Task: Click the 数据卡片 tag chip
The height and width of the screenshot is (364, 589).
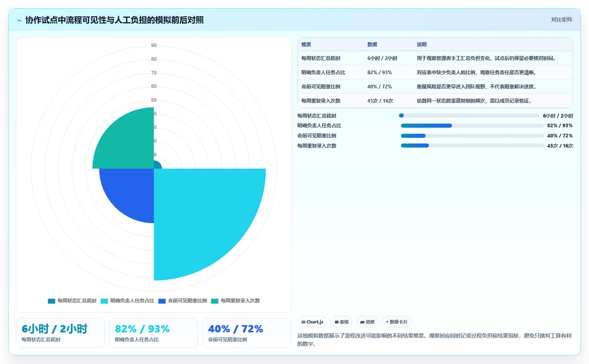Action: tap(396, 322)
